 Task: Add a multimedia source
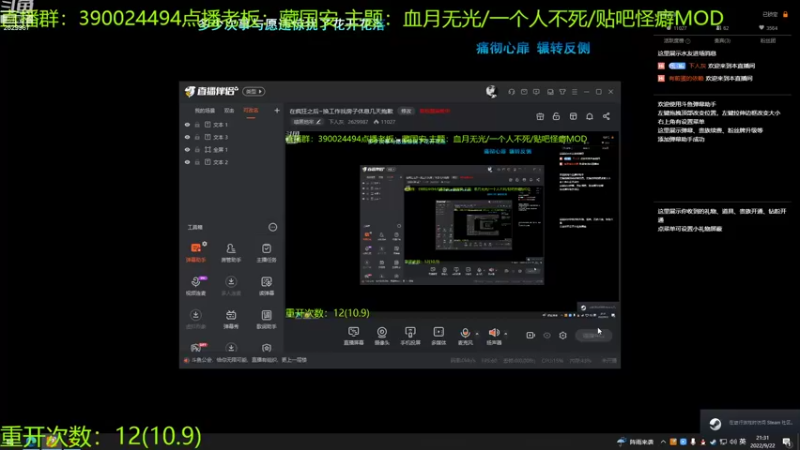(439, 336)
